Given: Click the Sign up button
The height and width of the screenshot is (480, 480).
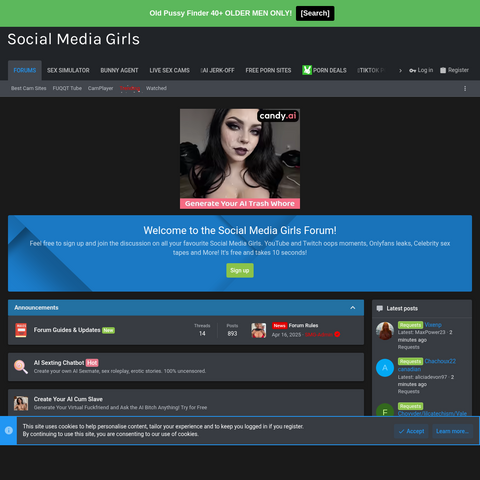Looking at the screenshot, I should click(x=240, y=270).
